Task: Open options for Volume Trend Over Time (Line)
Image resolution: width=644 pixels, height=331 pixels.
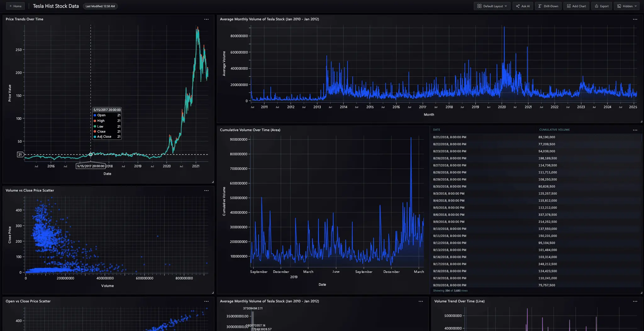Action: 635,301
